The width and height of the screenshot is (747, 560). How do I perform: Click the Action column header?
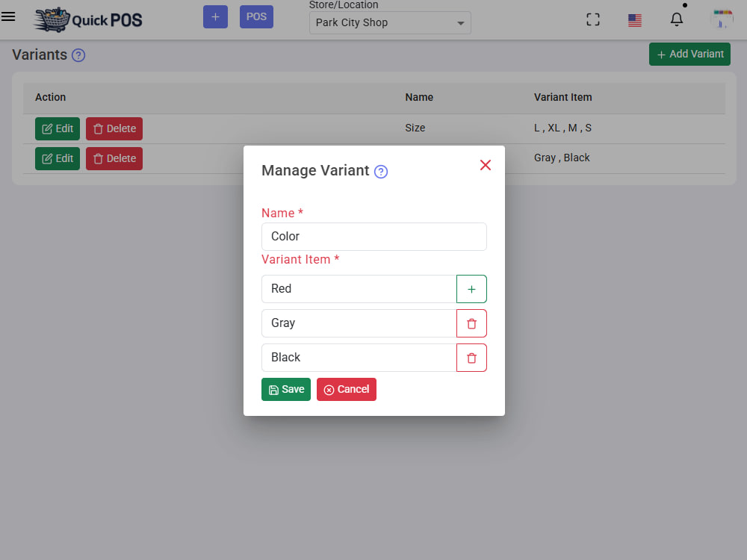[51, 97]
